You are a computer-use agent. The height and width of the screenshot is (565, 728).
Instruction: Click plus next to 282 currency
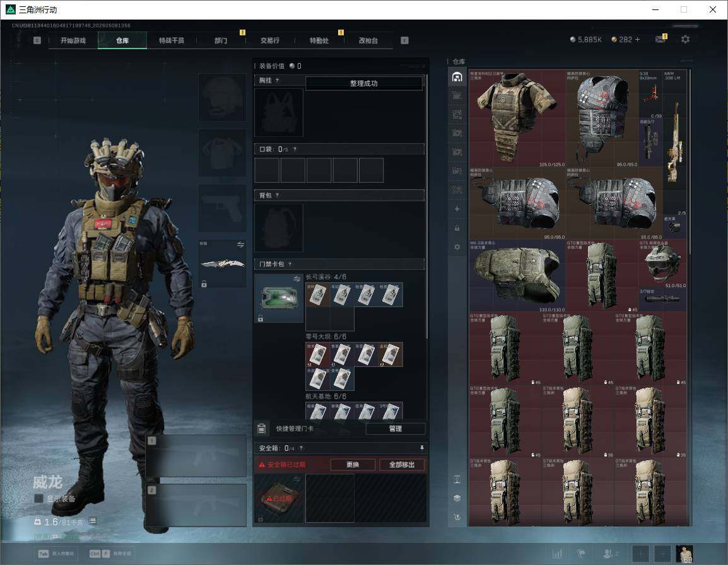coord(637,40)
